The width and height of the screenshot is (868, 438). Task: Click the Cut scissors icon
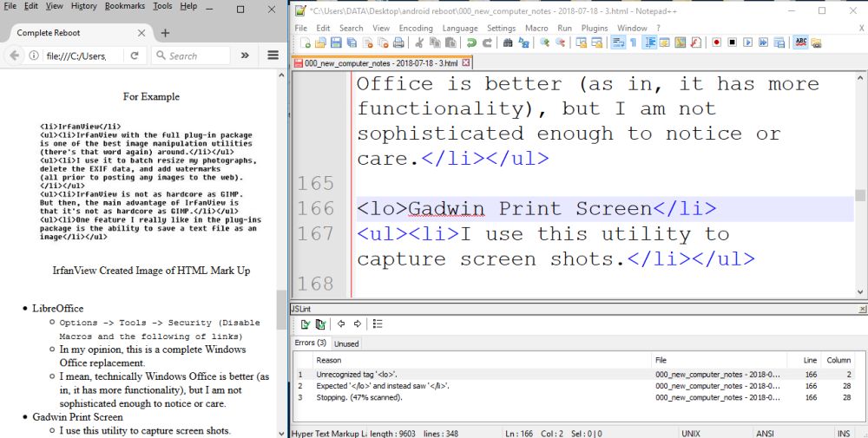click(x=419, y=42)
